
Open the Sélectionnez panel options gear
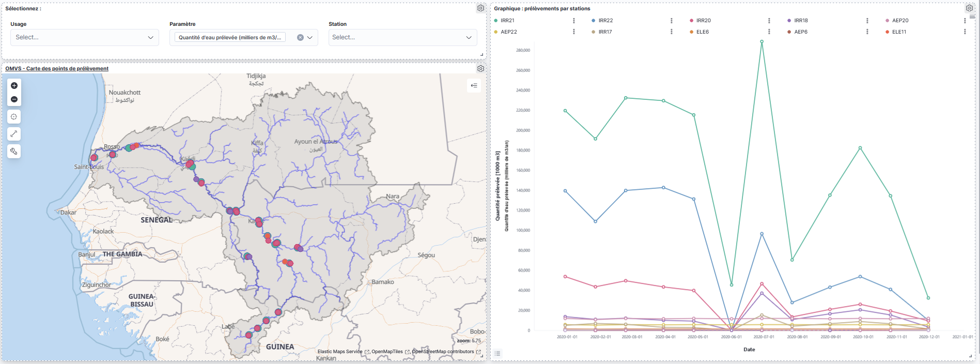[480, 8]
